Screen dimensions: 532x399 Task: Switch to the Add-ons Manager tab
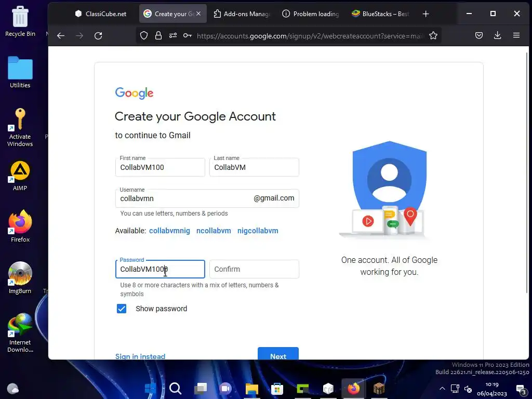pyautogui.click(x=242, y=14)
